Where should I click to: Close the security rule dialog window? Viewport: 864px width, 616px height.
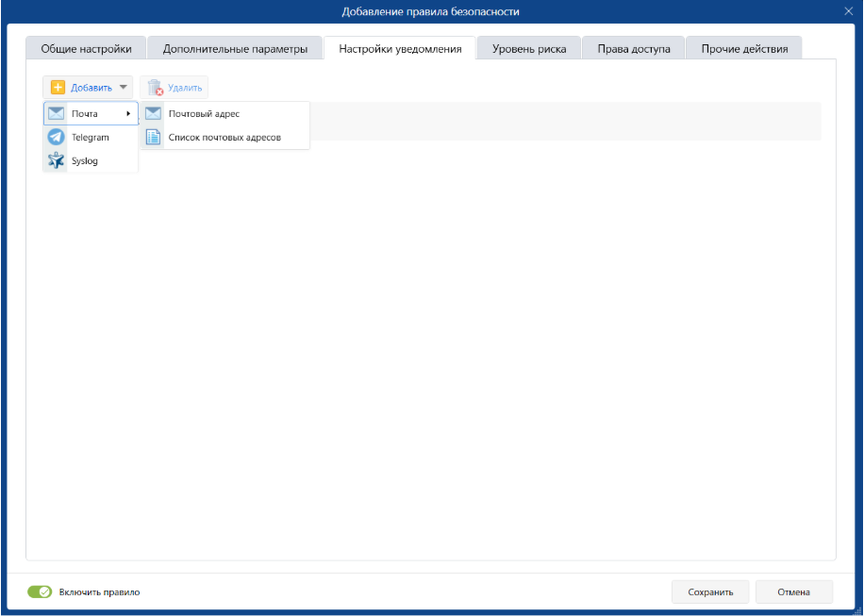[848, 11]
